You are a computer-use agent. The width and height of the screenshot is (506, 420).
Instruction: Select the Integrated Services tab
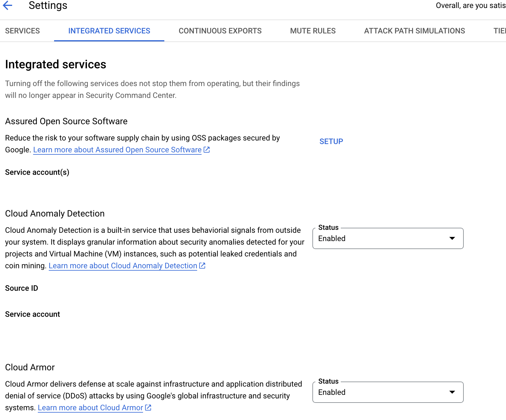click(x=109, y=31)
